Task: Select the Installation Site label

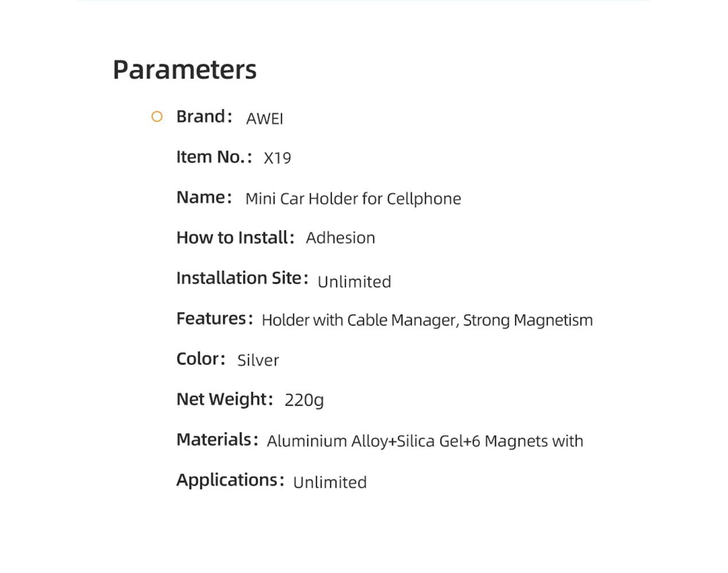Action: point(242,278)
